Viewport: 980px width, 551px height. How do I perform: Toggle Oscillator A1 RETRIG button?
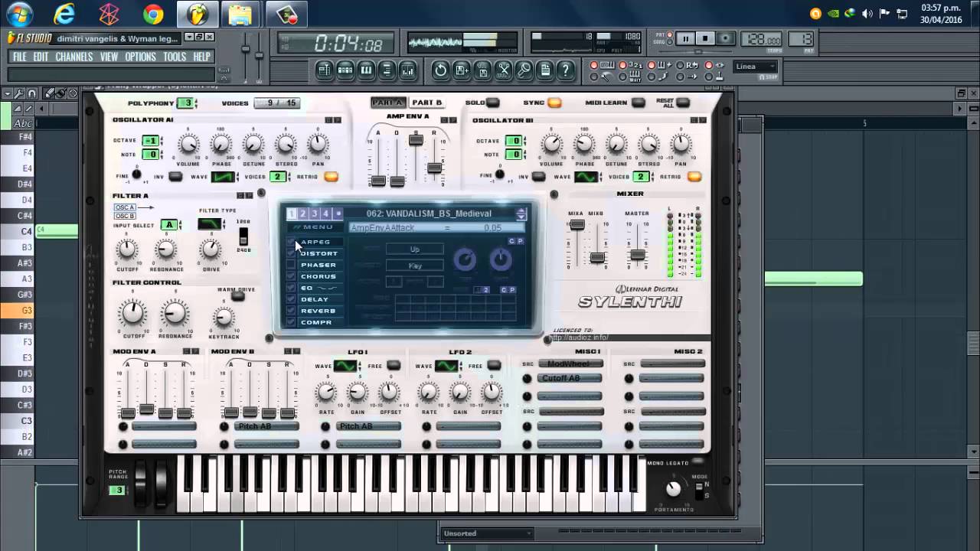(331, 177)
